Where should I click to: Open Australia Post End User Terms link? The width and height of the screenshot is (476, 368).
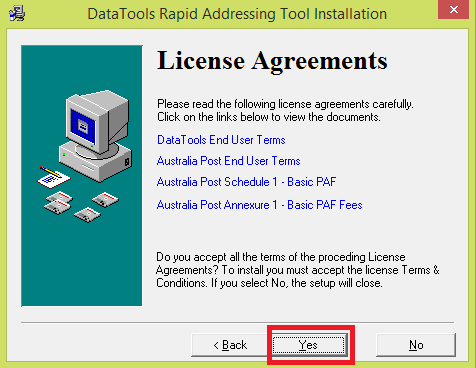pyautogui.click(x=228, y=161)
